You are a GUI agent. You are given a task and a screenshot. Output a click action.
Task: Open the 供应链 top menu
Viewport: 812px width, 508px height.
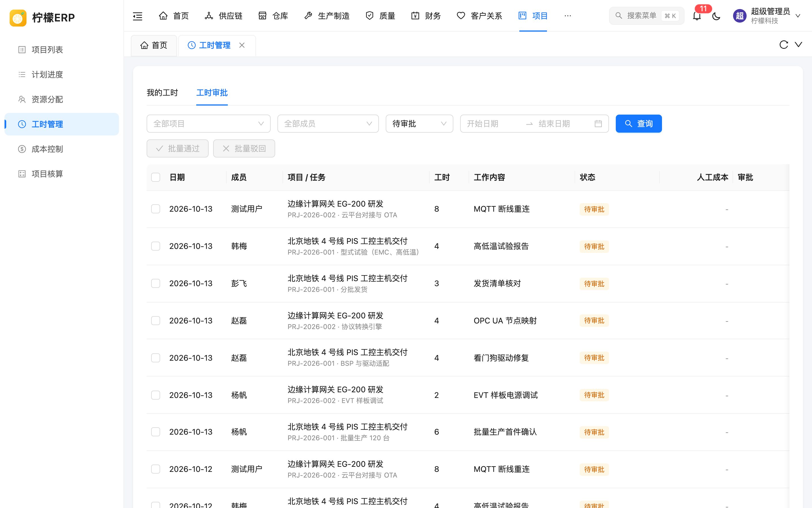224,16
